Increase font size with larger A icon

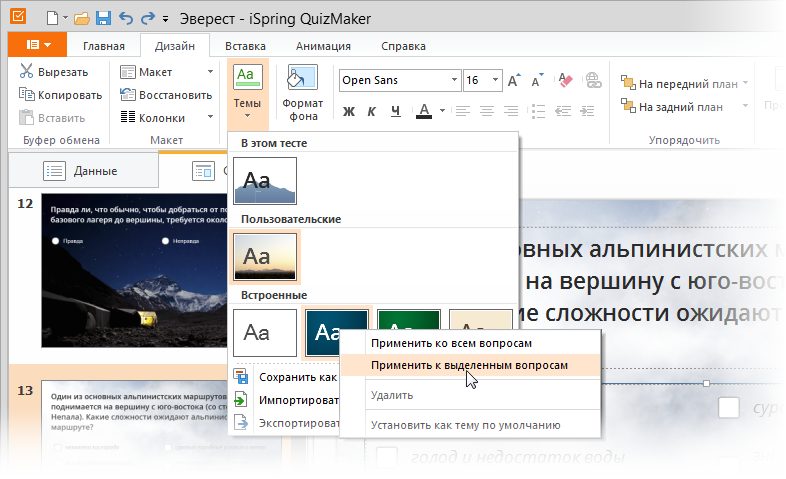[514, 80]
